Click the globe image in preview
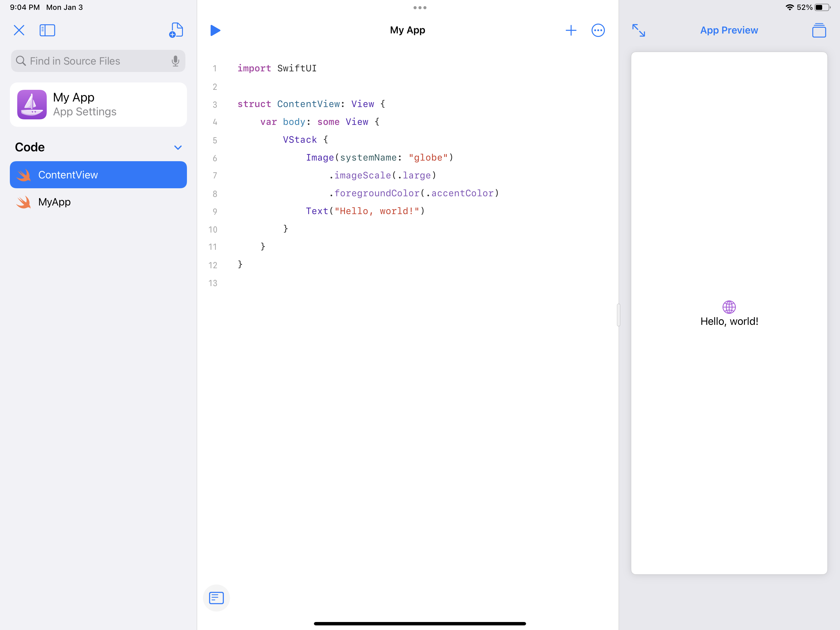Image resolution: width=840 pixels, height=630 pixels. pos(729,307)
